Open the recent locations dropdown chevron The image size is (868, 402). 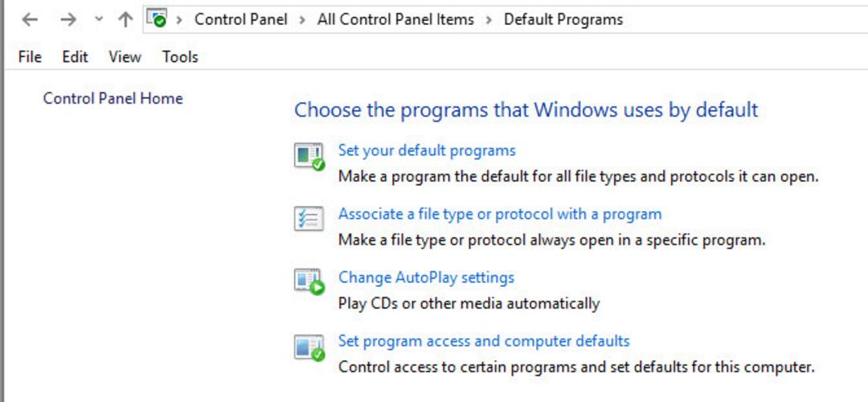tap(99, 19)
